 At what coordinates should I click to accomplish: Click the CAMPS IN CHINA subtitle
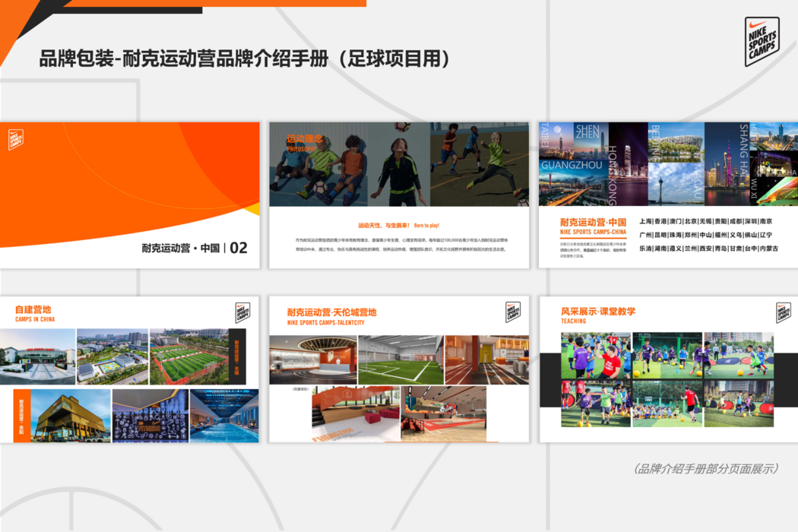35,319
